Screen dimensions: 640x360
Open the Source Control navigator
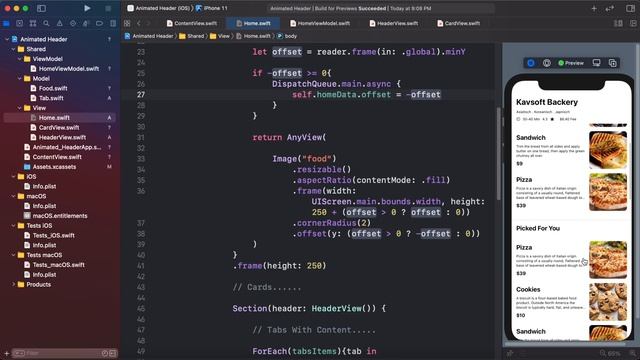(19, 23)
